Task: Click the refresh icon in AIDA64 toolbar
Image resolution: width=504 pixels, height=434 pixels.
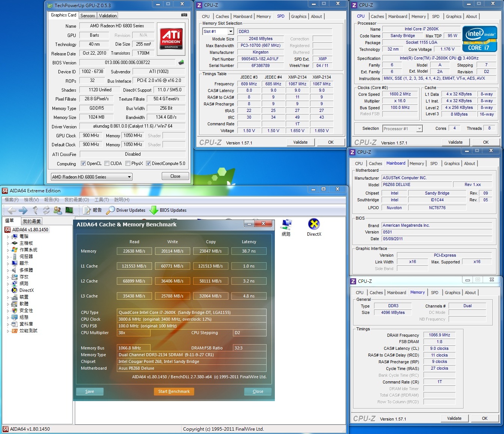Action: point(46,210)
